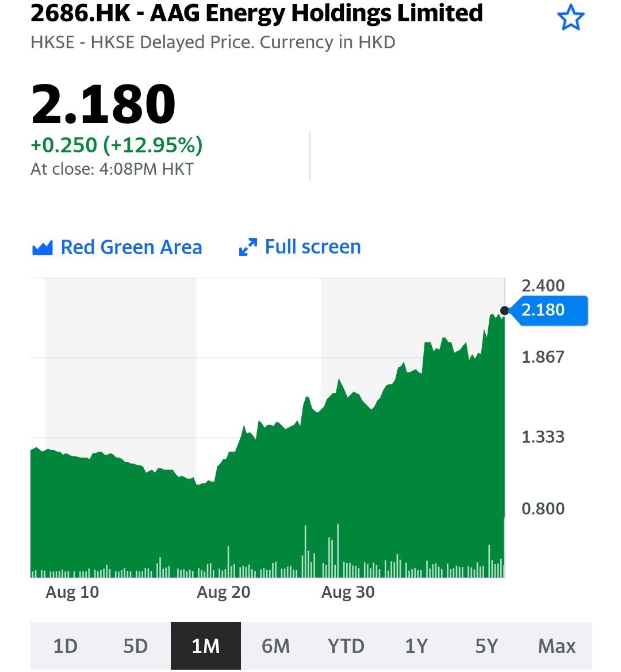The width and height of the screenshot is (621, 672).
Task: Click the Aug 10 date axis label
Action: point(72,592)
